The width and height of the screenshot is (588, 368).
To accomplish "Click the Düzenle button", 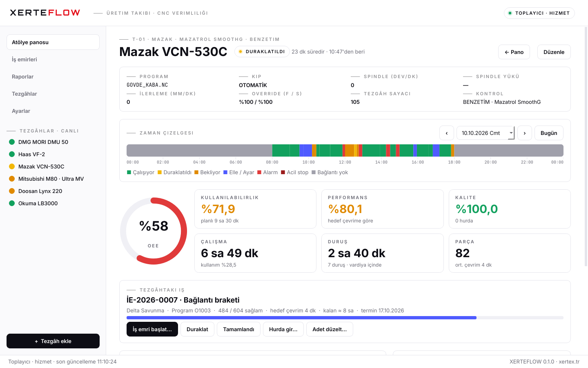I will click(554, 52).
